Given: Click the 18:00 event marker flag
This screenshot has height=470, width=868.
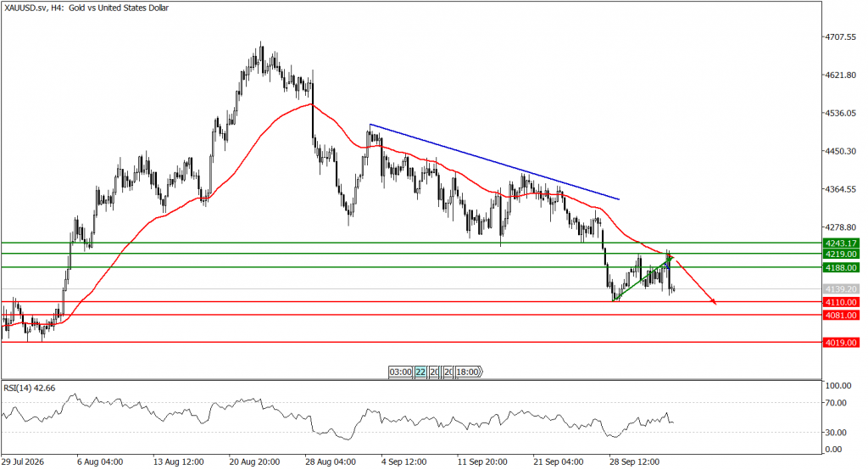Looking at the screenshot, I should coord(468,372).
